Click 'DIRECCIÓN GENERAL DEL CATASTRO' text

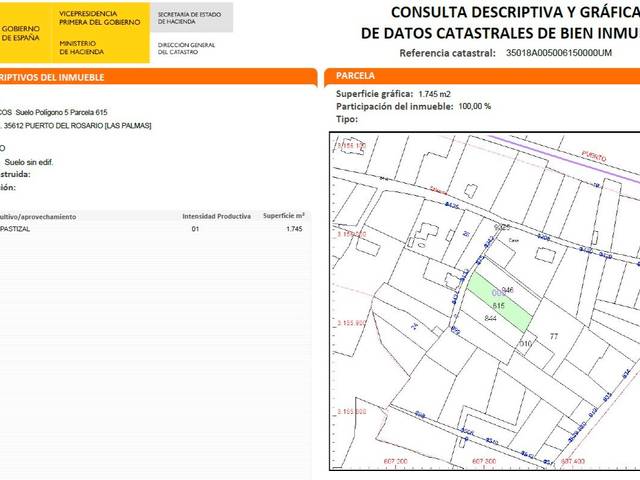point(186,49)
